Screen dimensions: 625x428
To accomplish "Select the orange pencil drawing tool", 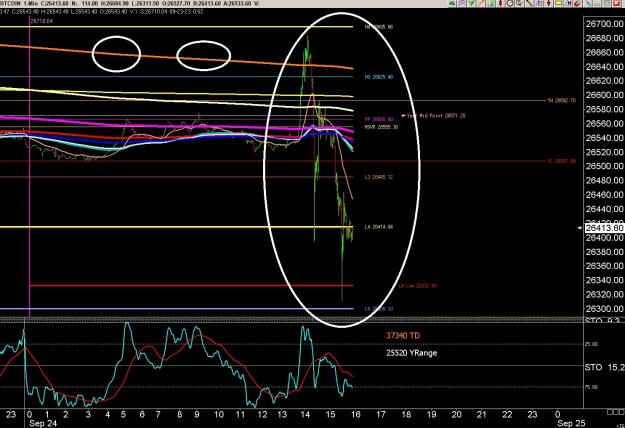I will click(x=481, y=3).
